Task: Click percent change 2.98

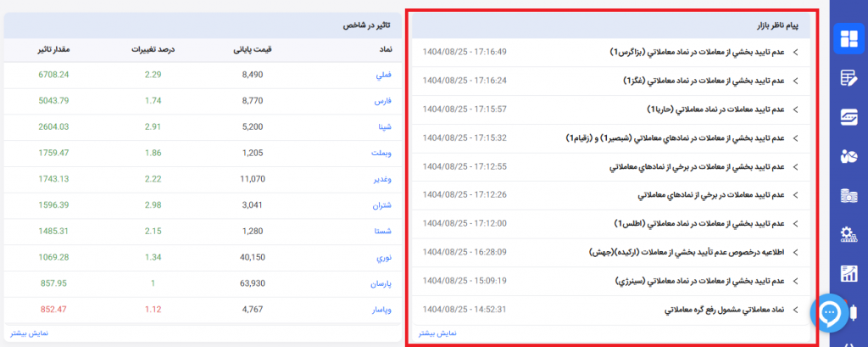Action: [x=153, y=205]
